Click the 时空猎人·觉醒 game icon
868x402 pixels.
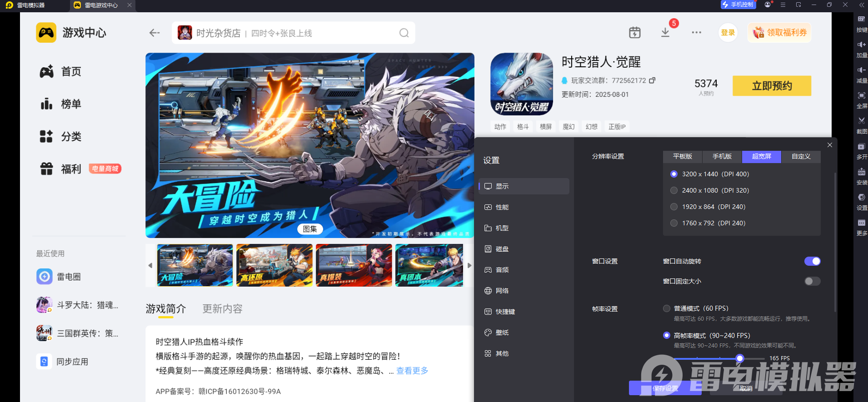coord(522,84)
